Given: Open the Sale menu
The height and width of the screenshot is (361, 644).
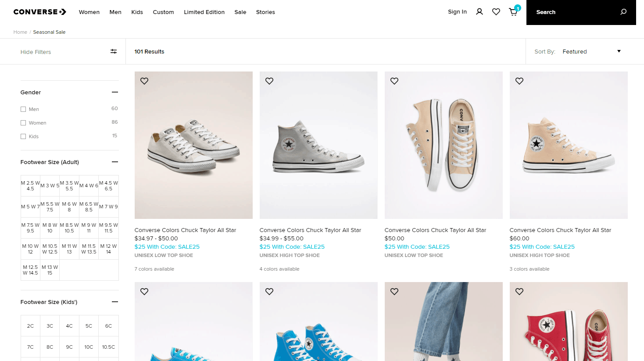Looking at the screenshot, I should pos(240,12).
